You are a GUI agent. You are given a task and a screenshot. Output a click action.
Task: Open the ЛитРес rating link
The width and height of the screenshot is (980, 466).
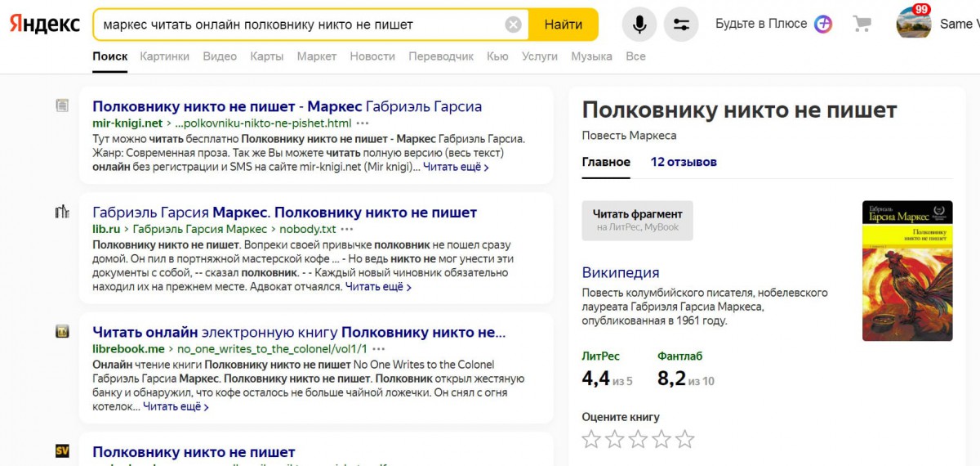600,356
